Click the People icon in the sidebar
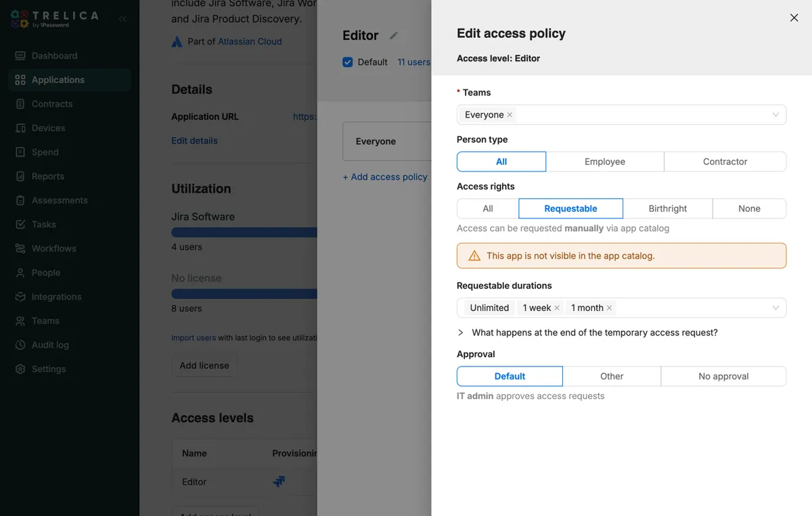The image size is (812, 516). click(x=20, y=273)
